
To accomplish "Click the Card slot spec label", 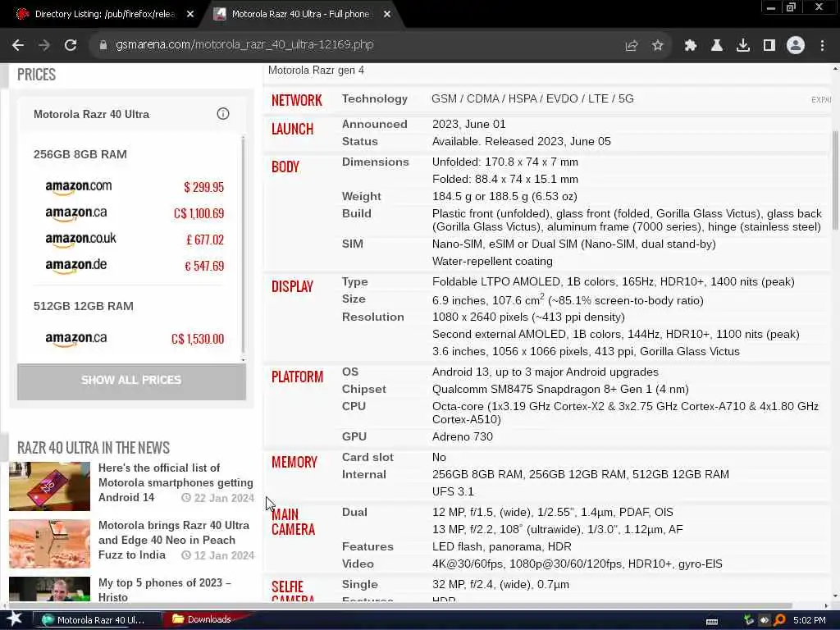I will [367, 457].
